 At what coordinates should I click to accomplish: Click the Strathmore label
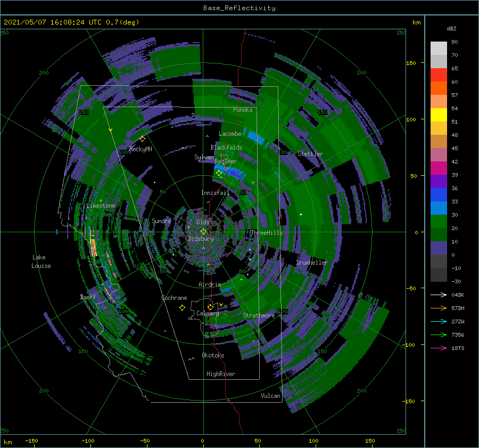pyautogui.click(x=259, y=315)
